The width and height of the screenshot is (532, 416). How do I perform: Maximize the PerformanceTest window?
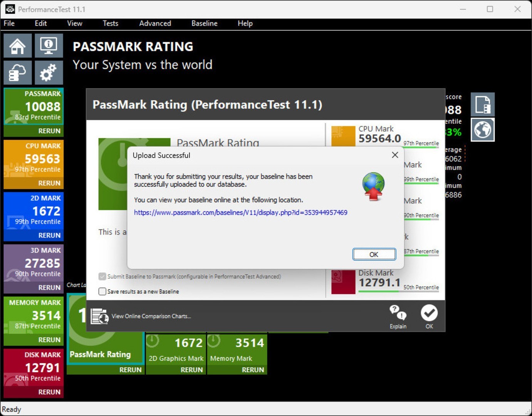[490, 9]
